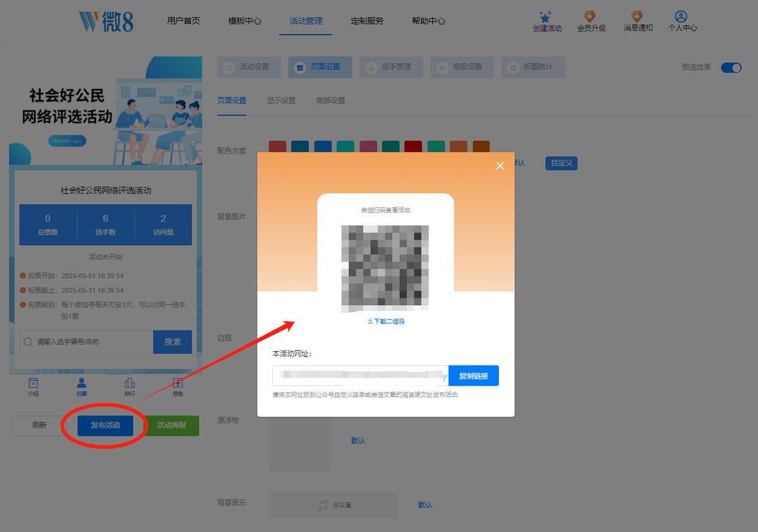
Task: Click 活动未开始 status text
Action: [x=105, y=257]
